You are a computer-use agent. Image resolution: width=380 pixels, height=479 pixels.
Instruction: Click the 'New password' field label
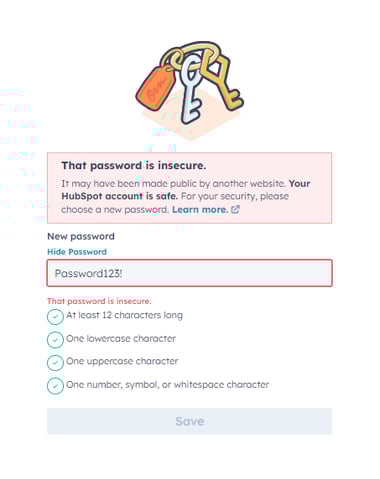click(x=81, y=236)
